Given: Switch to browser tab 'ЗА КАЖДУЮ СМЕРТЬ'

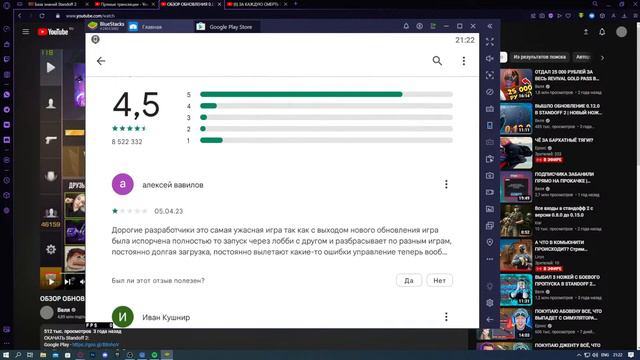Looking at the screenshot, I should pyautogui.click(x=257, y=4).
